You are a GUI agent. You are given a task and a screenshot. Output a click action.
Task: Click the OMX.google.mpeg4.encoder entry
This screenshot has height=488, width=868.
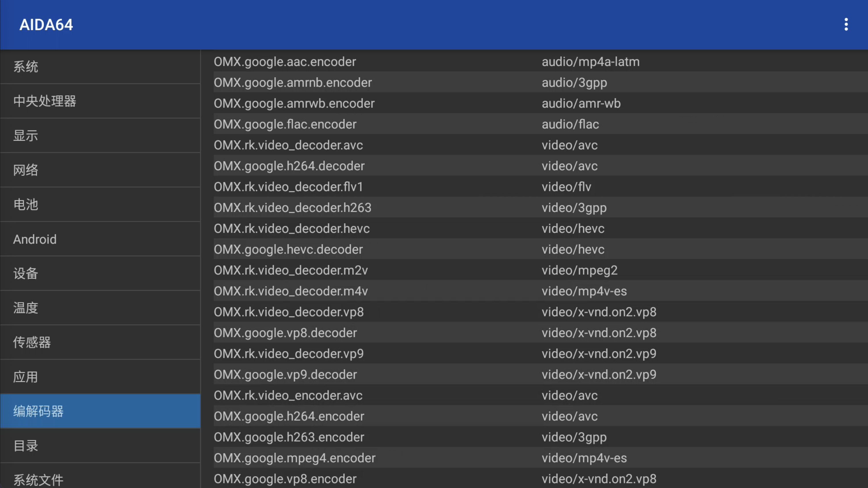click(295, 458)
